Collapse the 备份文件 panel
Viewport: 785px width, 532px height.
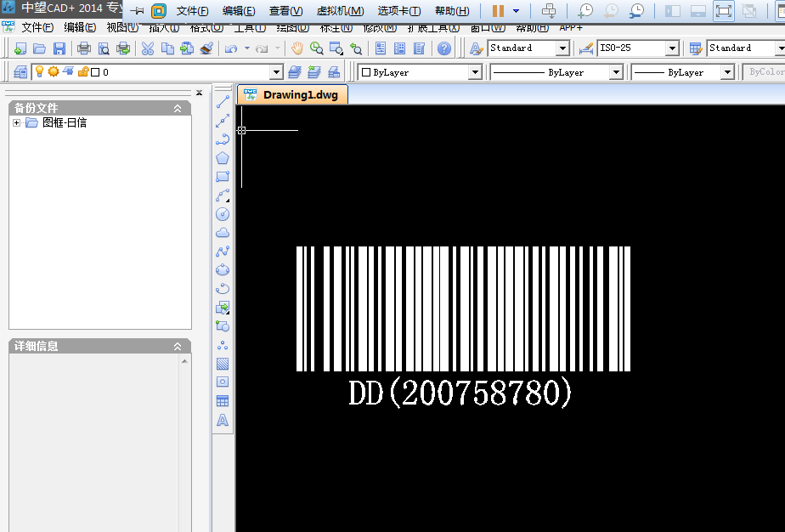[178, 108]
